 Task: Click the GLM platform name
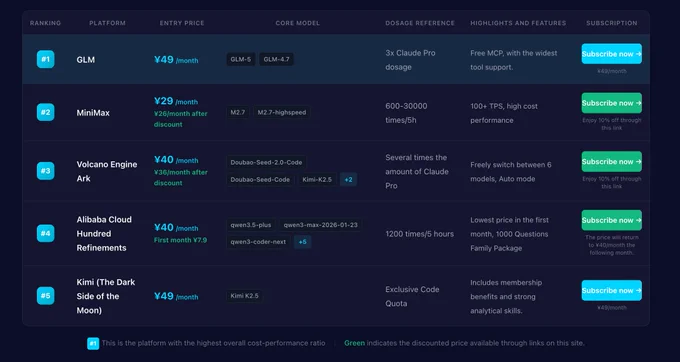85,60
